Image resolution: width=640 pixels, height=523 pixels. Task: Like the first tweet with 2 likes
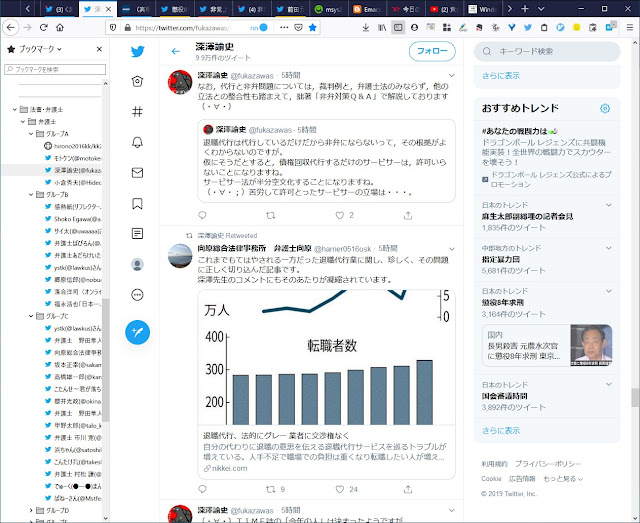pos(340,215)
